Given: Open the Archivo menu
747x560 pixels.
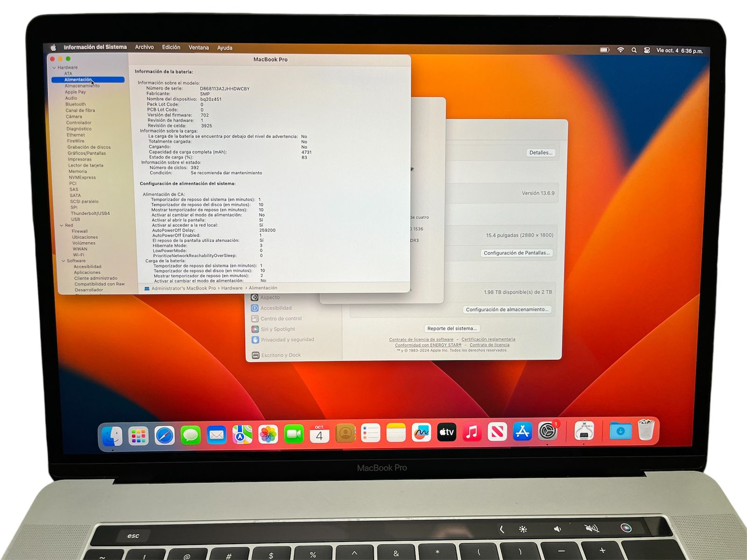Looking at the screenshot, I should [144, 47].
